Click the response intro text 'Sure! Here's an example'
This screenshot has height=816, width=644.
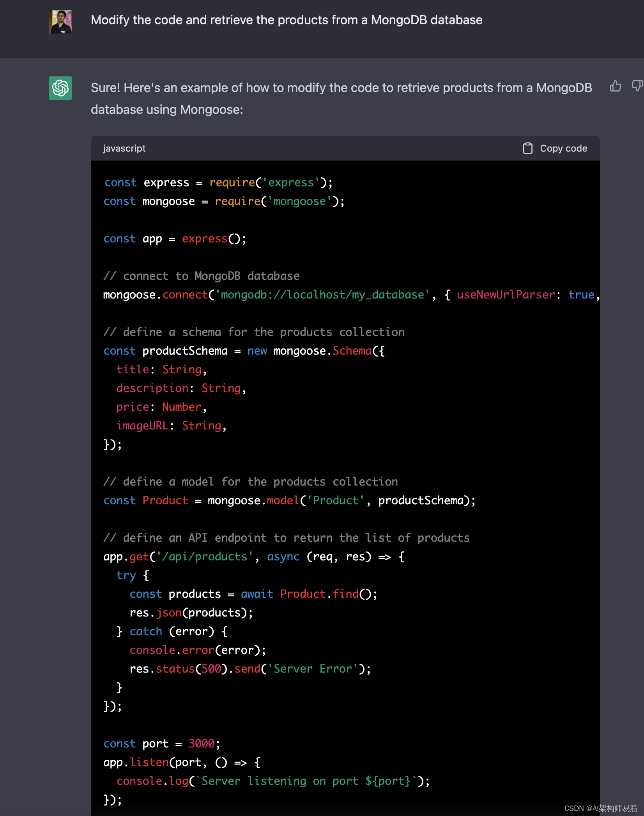click(x=341, y=99)
